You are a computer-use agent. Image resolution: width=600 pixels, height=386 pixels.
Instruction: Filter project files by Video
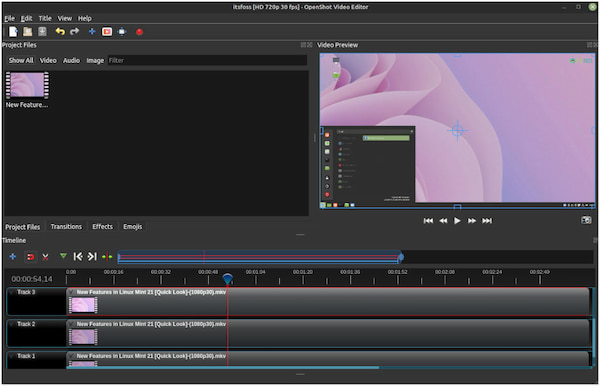pos(48,60)
